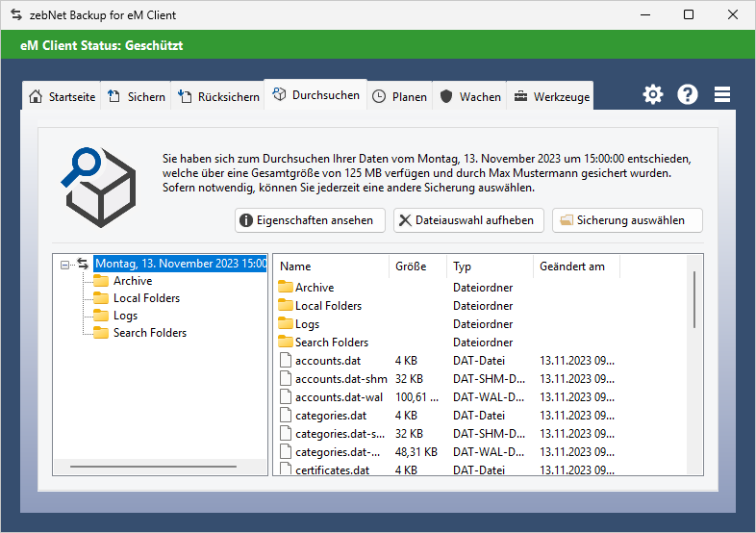Click the categories.dat file icon
The image size is (756, 533).
286,416
